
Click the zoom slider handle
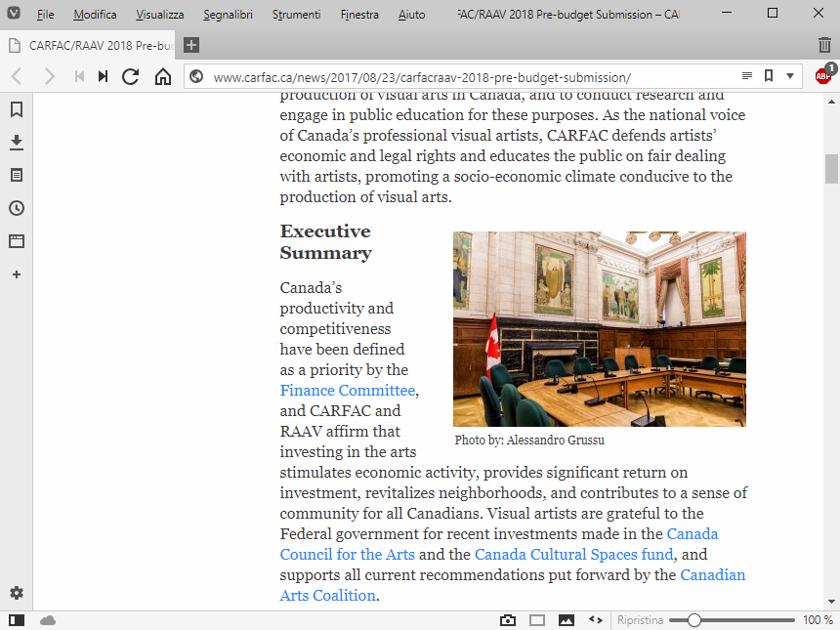(693, 620)
